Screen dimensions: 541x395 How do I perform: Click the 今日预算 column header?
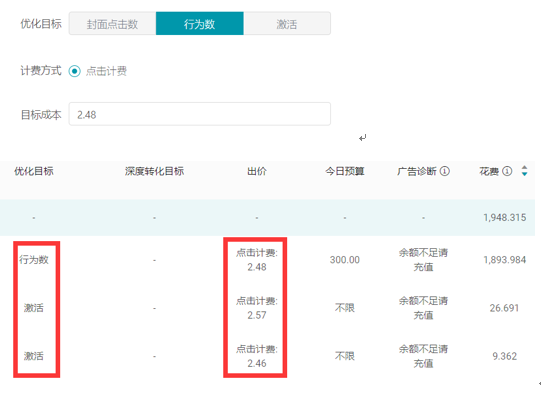pyautogui.click(x=345, y=171)
